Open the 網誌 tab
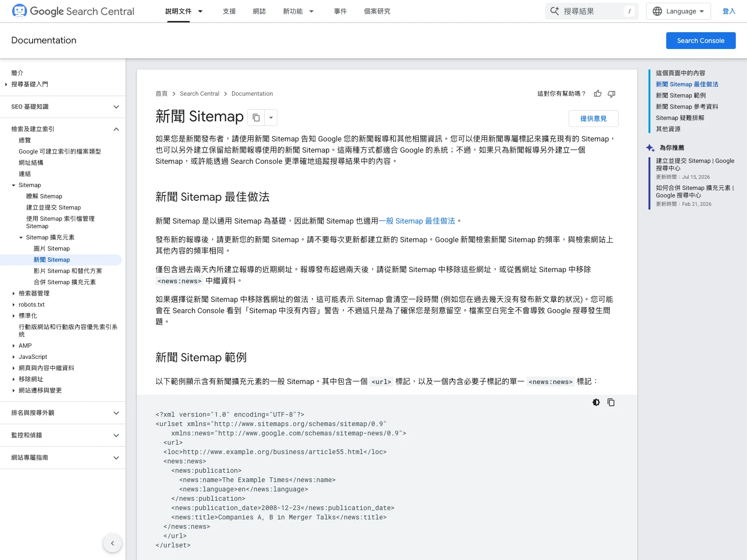The width and height of the screenshot is (747, 560). click(259, 11)
